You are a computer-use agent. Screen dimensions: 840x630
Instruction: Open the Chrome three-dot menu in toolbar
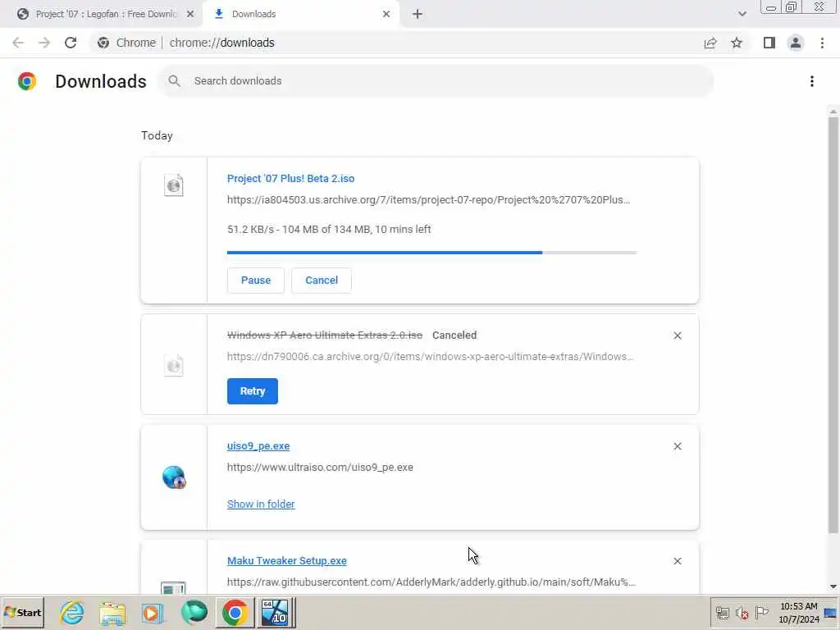point(822,43)
